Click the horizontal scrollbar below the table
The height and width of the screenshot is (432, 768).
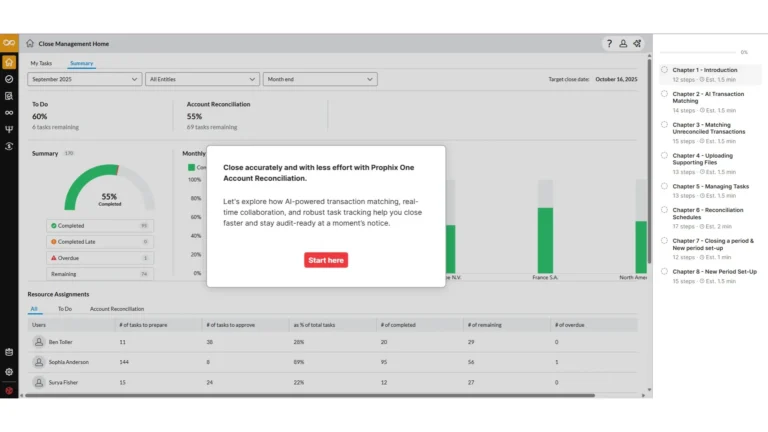pyautogui.click(x=300, y=395)
